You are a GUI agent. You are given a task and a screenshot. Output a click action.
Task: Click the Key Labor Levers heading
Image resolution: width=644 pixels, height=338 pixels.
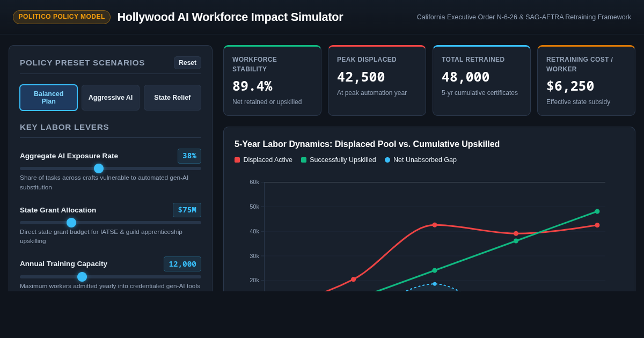(x=64, y=127)
